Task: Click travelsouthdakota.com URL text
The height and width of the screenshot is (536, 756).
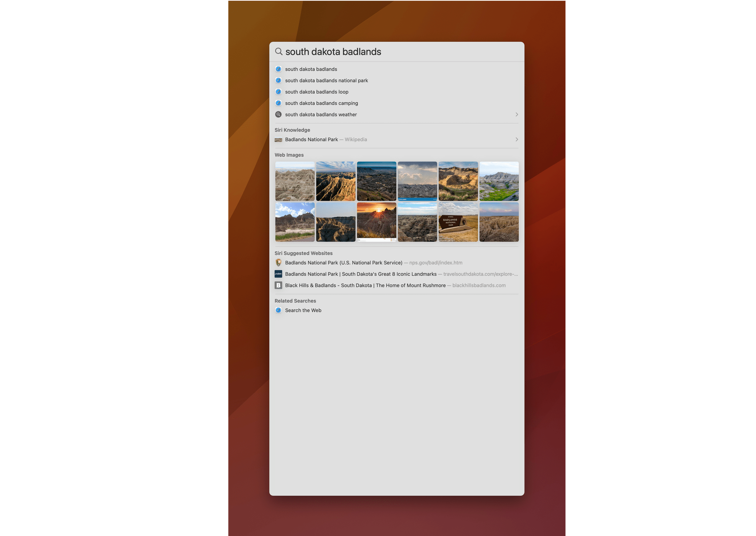Action: click(x=480, y=274)
